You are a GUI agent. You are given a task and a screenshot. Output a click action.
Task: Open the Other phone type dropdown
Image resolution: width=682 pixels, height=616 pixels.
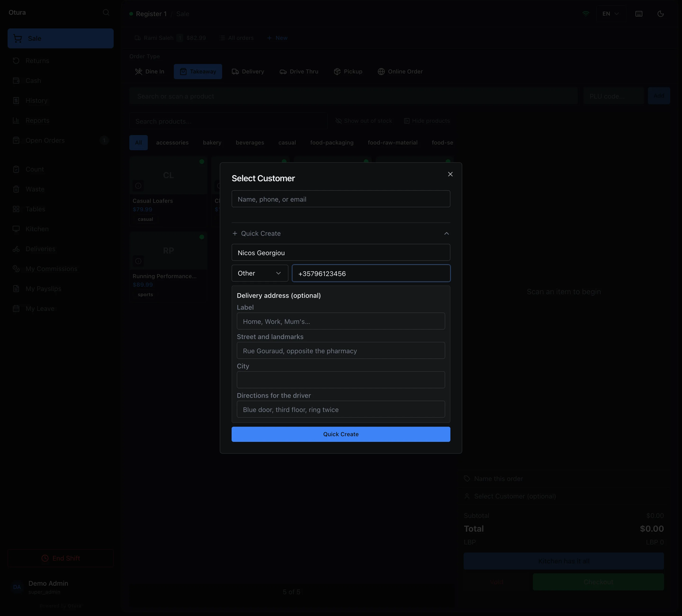[260, 273]
